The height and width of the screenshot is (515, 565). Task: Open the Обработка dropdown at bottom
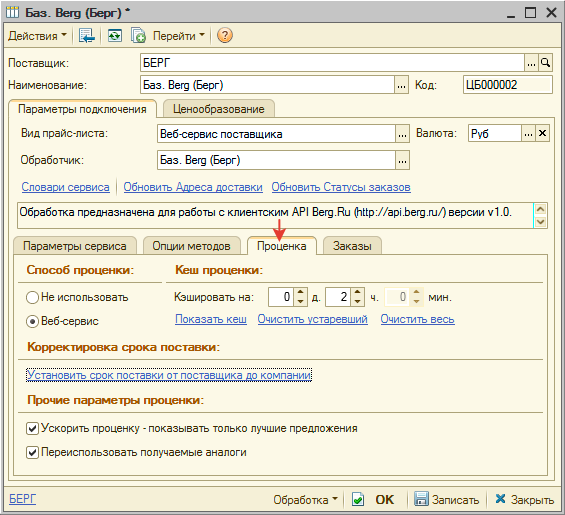[x=305, y=500]
